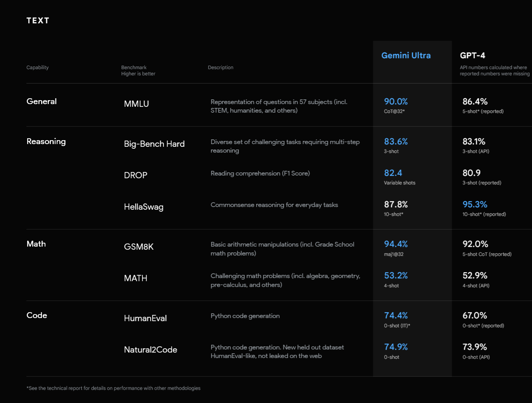
Task: Select the GSM8K benchmark name
Action: tap(139, 247)
